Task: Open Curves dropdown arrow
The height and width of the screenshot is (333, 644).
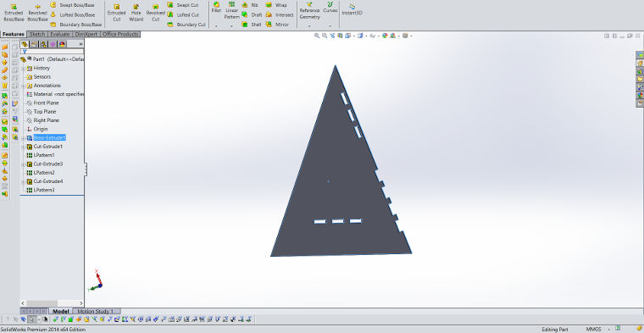Action: coord(330,26)
